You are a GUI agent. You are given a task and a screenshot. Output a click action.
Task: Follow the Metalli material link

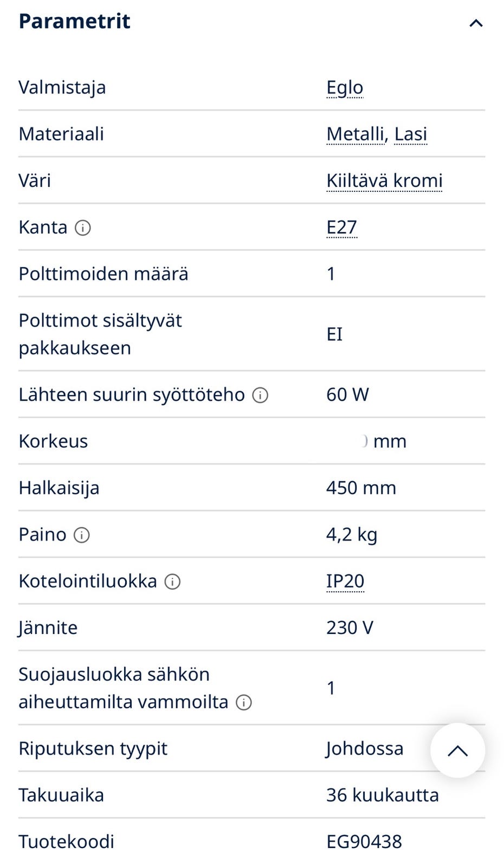pyautogui.click(x=356, y=134)
